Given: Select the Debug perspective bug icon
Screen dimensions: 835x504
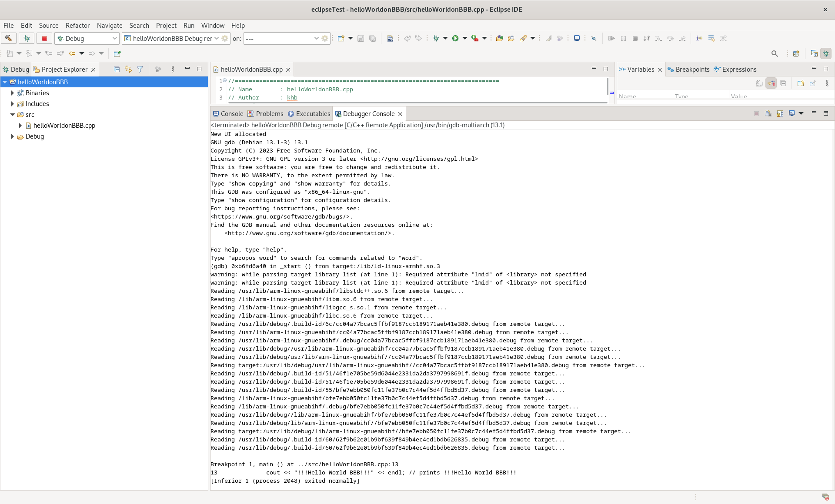Looking at the screenshot, I should pyautogui.click(x=826, y=53).
